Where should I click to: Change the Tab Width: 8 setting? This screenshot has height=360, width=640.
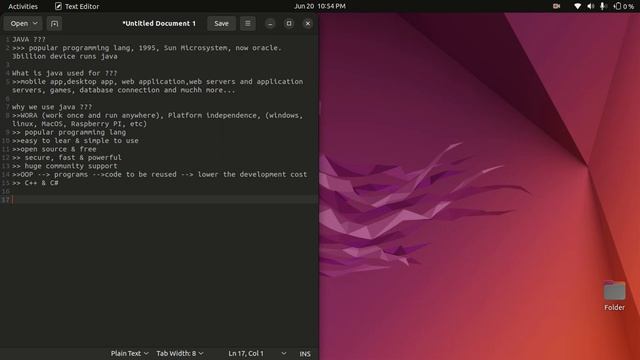(x=180, y=353)
